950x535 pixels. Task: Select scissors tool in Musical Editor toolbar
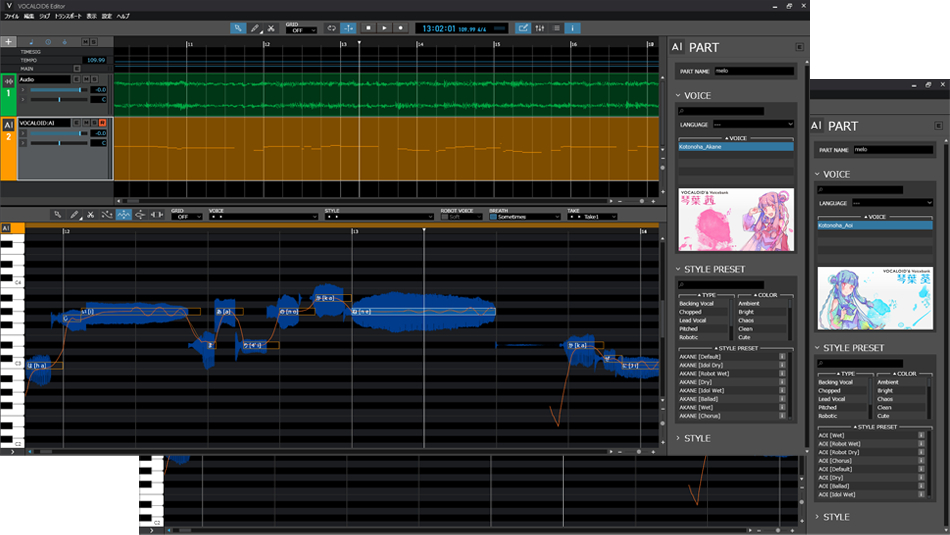point(90,214)
